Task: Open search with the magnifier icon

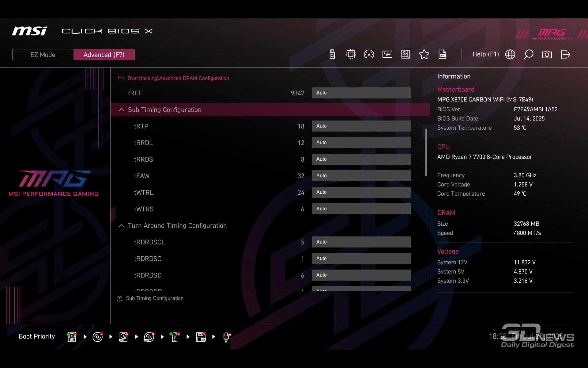Action: click(x=528, y=55)
